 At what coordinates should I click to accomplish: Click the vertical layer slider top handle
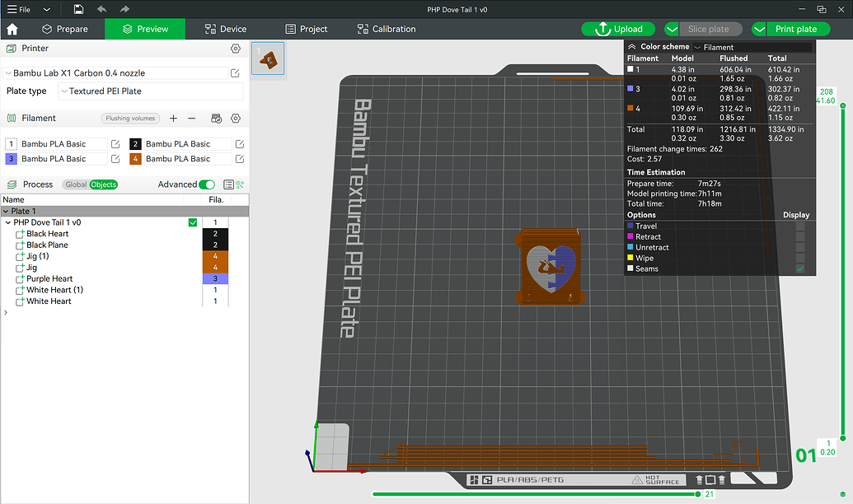pyautogui.click(x=842, y=105)
